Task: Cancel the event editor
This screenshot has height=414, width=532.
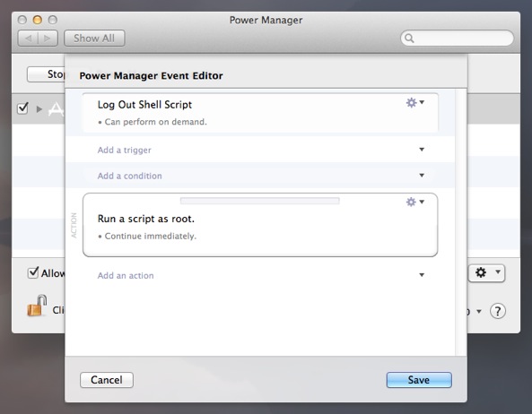Action: click(x=107, y=380)
